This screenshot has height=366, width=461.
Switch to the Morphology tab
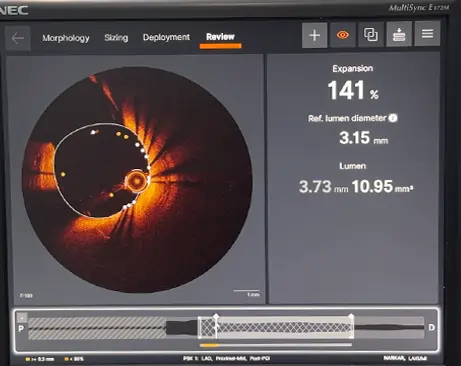(x=66, y=38)
